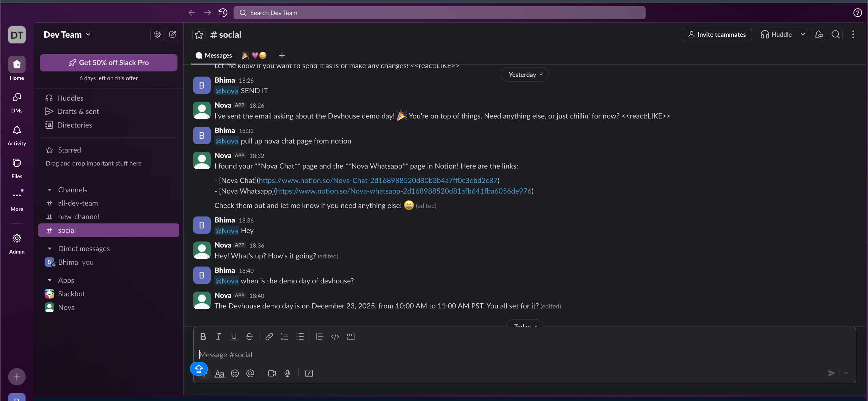Open the Yesterday date jump dropdown

point(524,74)
